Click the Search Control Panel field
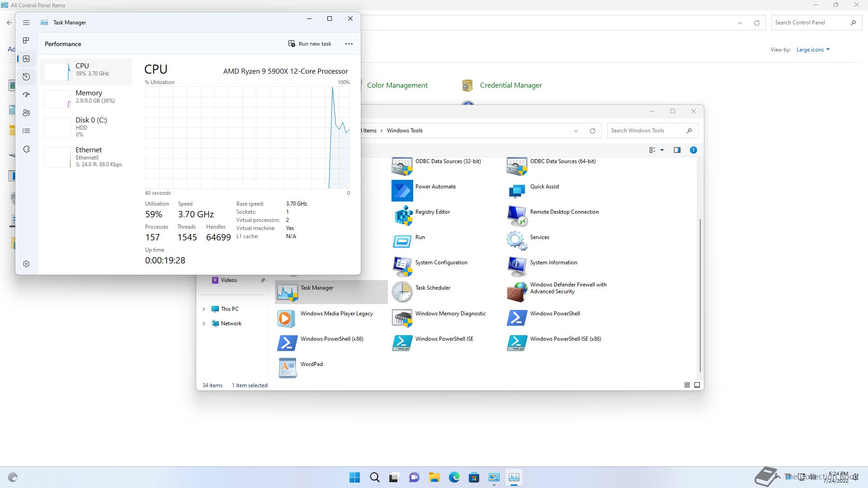 click(816, 23)
